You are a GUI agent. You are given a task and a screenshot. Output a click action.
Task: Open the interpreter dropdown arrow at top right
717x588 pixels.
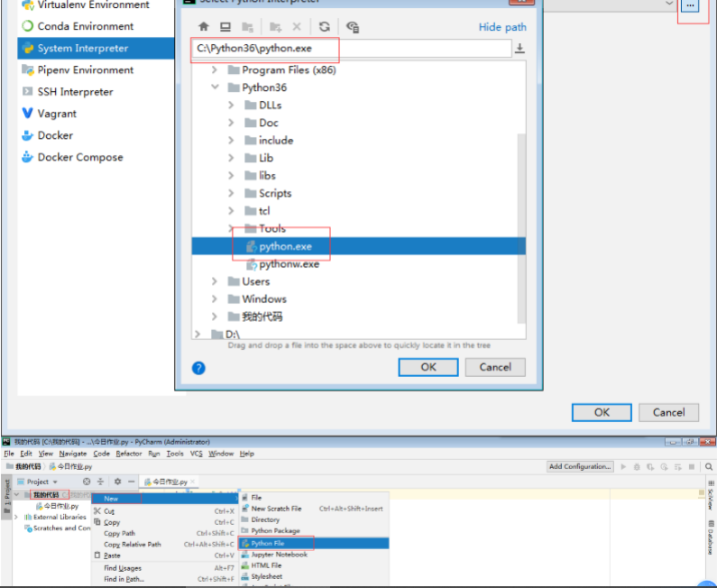click(x=669, y=4)
